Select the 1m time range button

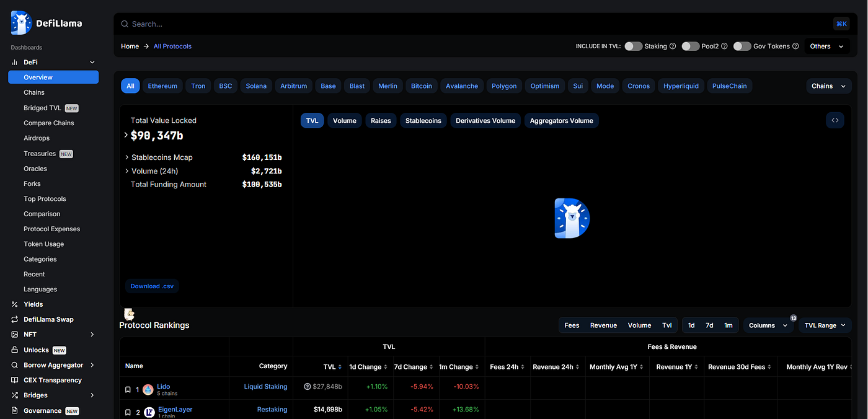[728, 325]
